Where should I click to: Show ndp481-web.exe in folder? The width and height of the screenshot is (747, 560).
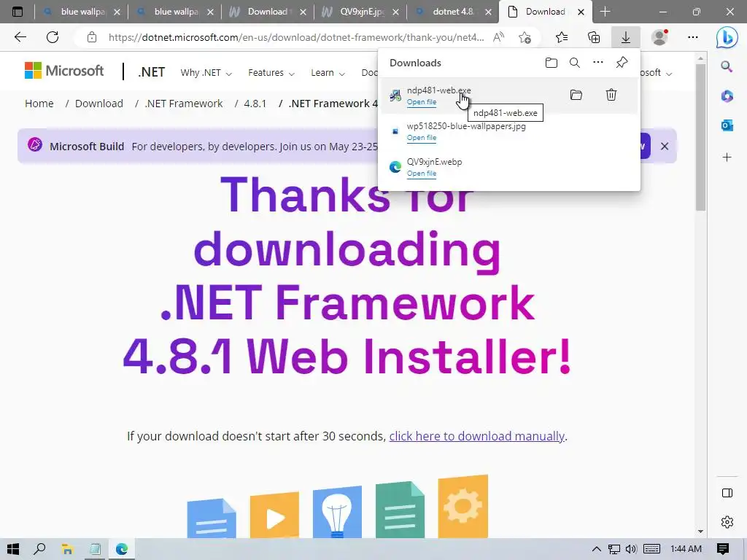(576, 95)
